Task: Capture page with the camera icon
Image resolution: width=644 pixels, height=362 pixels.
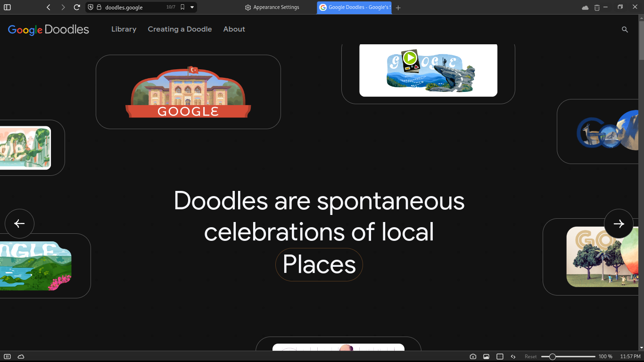Action: pos(473,356)
